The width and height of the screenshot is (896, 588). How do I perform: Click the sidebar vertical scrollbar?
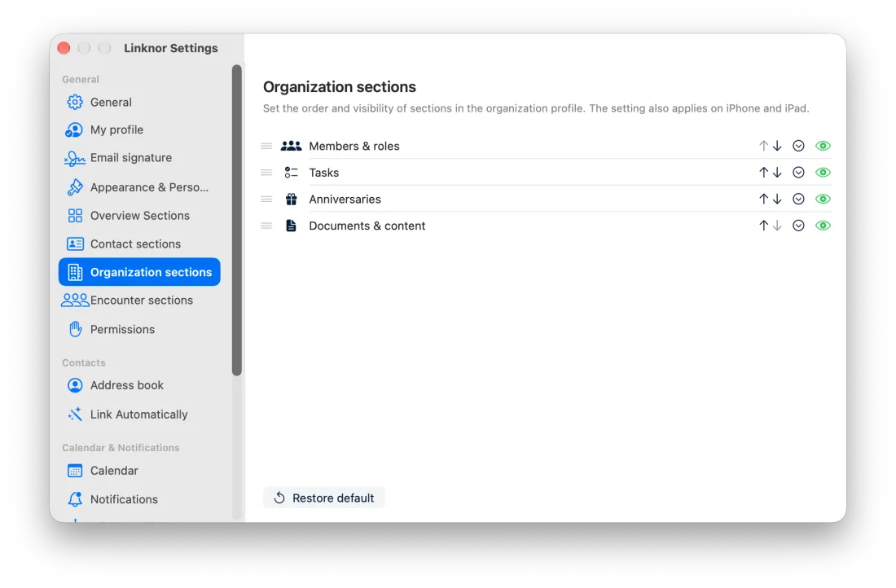(x=236, y=221)
